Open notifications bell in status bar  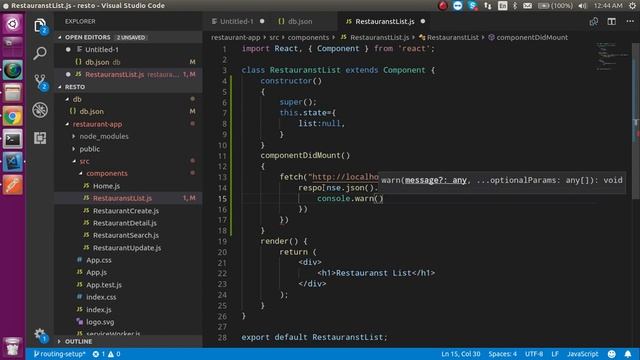pyautogui.click(x=628, y=354)
